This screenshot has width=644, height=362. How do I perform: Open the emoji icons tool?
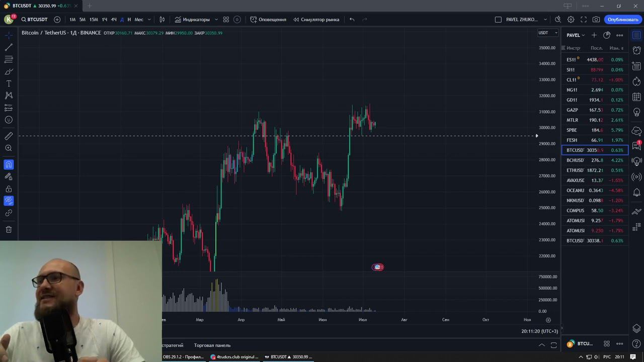(9, 120)
